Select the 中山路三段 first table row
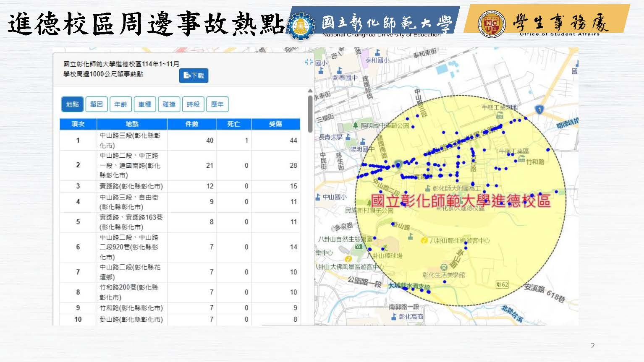This screenshot has width=644, height=362. tap(180, 140)
